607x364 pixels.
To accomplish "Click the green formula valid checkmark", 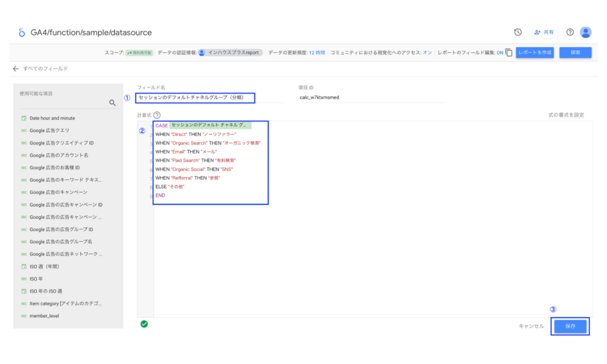I will [144, 324].
